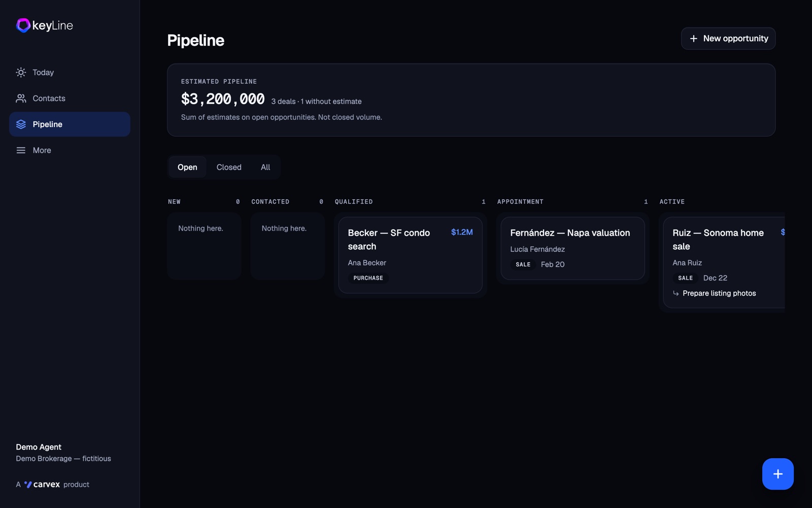Open the Fernández — Napa valuation card
The image size is (812, 508).
point(572,248)
